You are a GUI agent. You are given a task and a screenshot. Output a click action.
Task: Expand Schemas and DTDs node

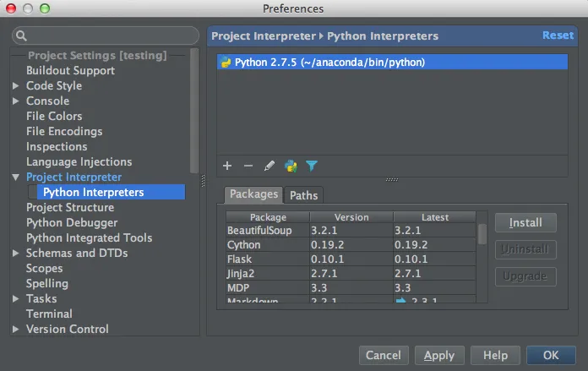tap(16, 254)
